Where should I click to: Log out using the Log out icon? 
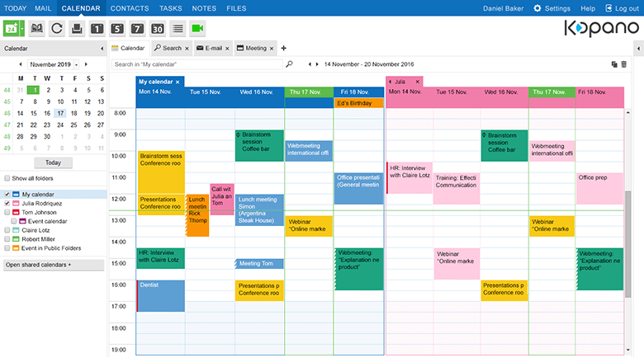[x=608, y=8]
